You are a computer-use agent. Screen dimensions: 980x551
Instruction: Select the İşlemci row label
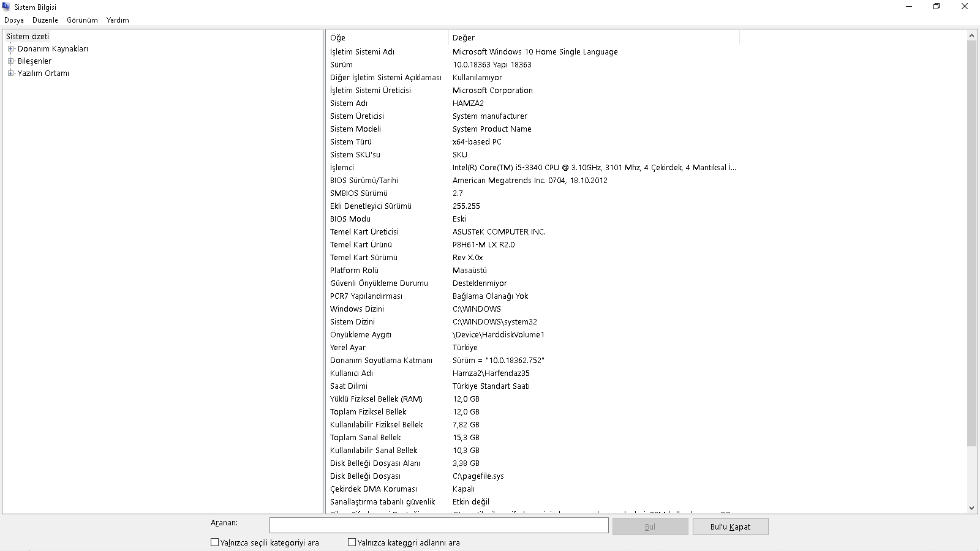[x=342, y=168]
